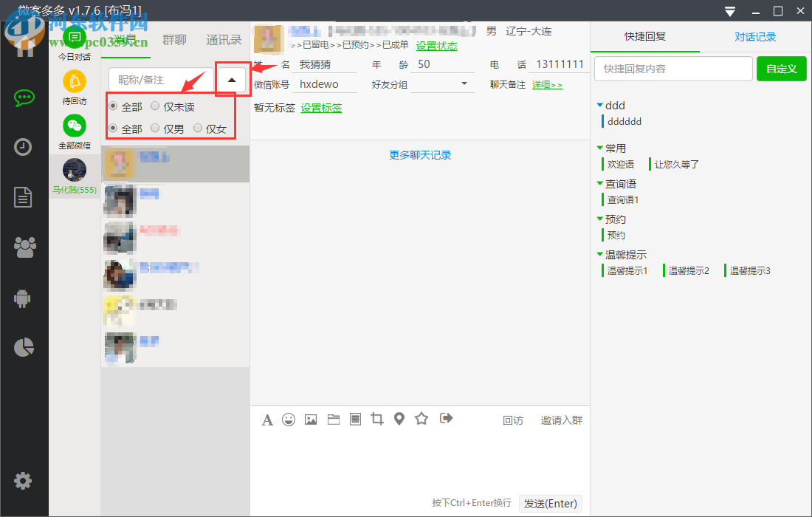Open the 更多聊天记录 link
This screenshot has width=812, height=517.
click(419, 154)
